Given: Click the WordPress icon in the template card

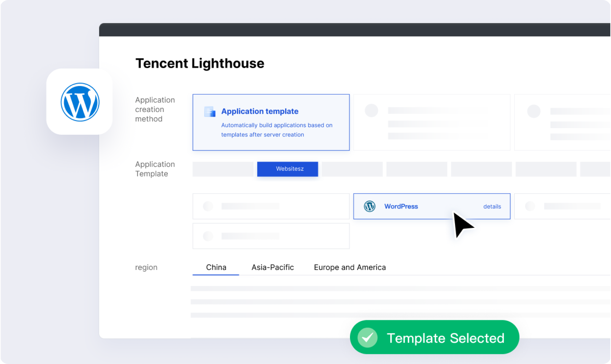Looking at the screenshot, I should tap(370, 206).
